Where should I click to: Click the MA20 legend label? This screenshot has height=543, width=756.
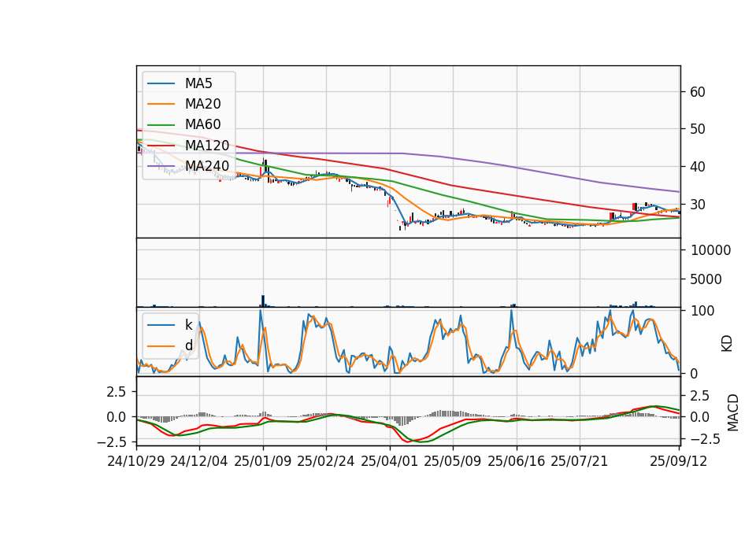(202, 104)
